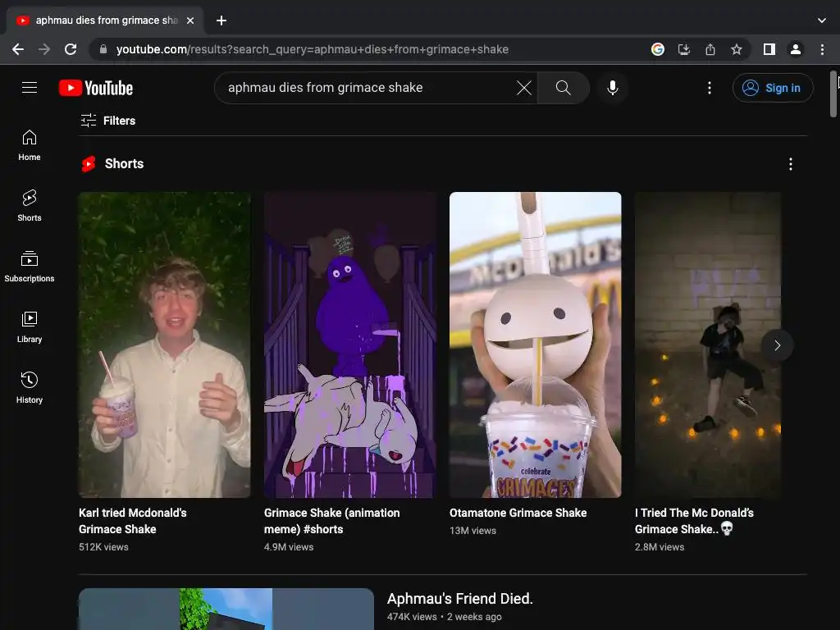Show next Shorts with right arrow

(778, 345)
